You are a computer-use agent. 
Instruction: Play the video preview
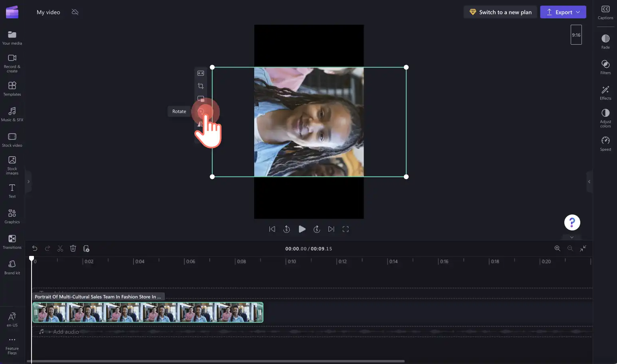302,229
